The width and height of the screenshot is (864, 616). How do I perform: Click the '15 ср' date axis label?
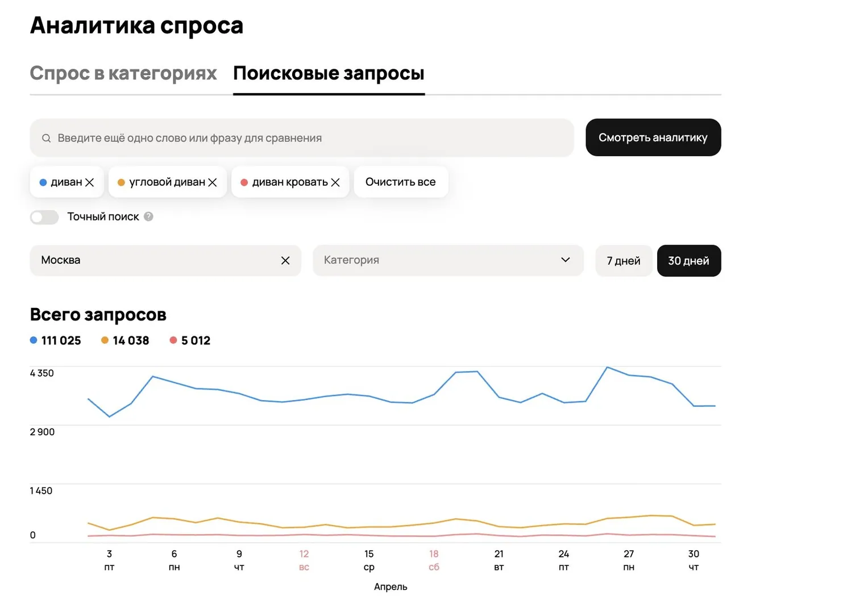[x=369, y=560]
